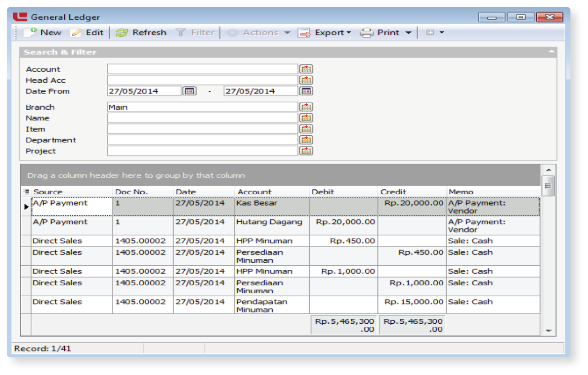Click the Export toolbar icon
Screen dimensions: 588x375
(304, 32)
